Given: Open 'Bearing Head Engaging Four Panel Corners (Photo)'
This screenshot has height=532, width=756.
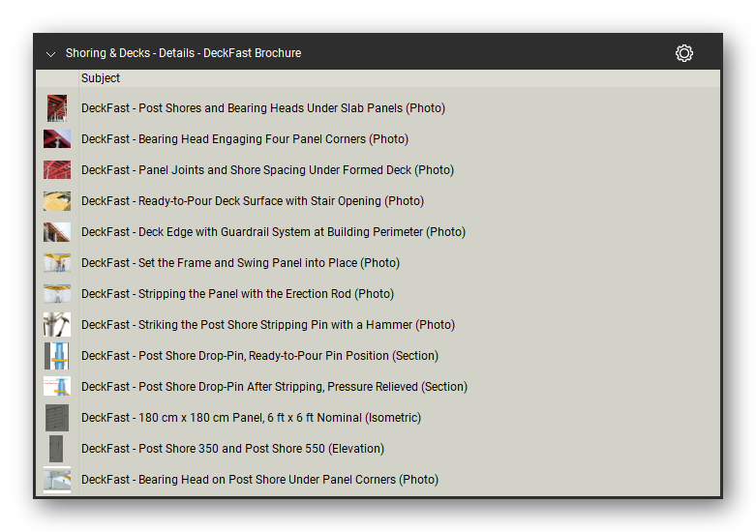Looking at the screenshot, I should coord(245,138).
